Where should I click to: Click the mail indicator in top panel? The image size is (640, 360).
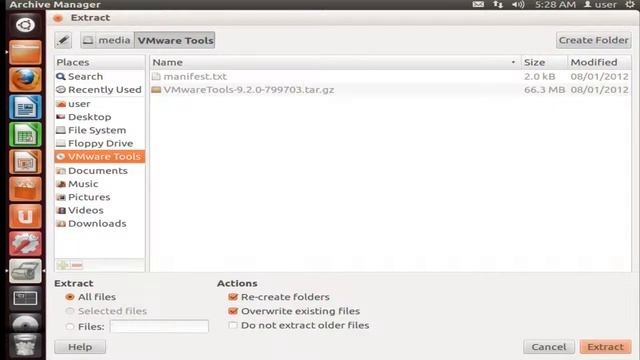pos(478,4)
